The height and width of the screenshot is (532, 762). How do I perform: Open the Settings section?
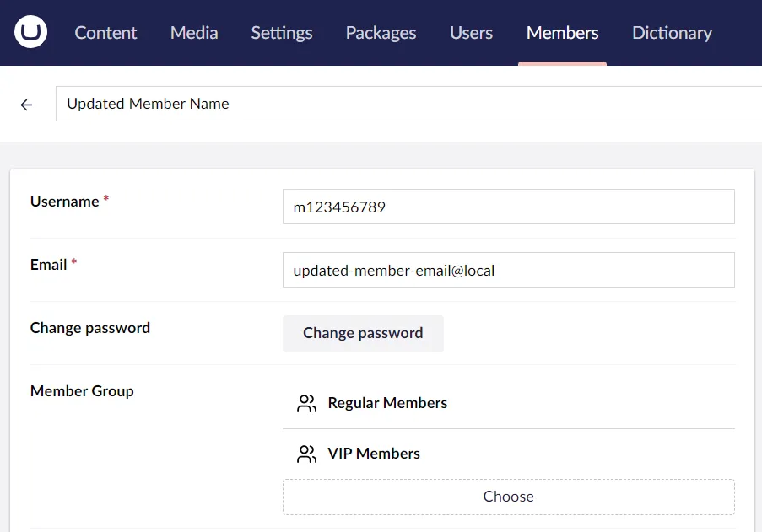[x=281, y=33]
